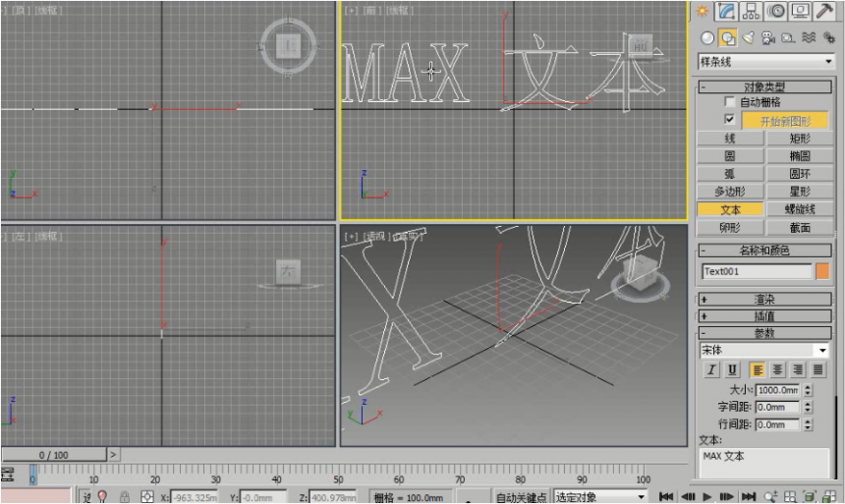
Task: Select the Lights category icon
Action: pyautogui.click(x=748, y=37)
